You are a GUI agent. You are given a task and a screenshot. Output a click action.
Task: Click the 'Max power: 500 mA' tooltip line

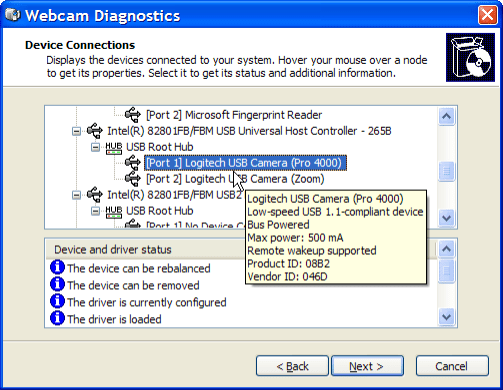[295, 238]
